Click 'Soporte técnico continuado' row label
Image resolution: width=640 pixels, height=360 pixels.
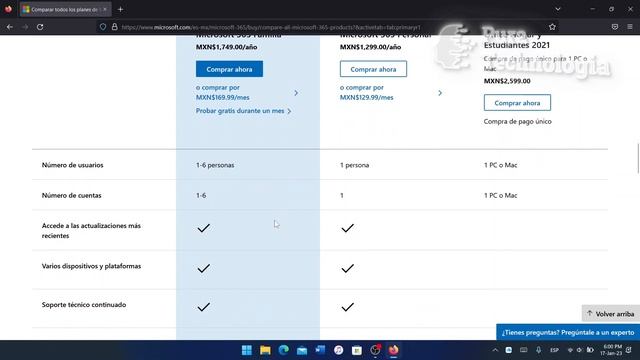coord(84,305)
